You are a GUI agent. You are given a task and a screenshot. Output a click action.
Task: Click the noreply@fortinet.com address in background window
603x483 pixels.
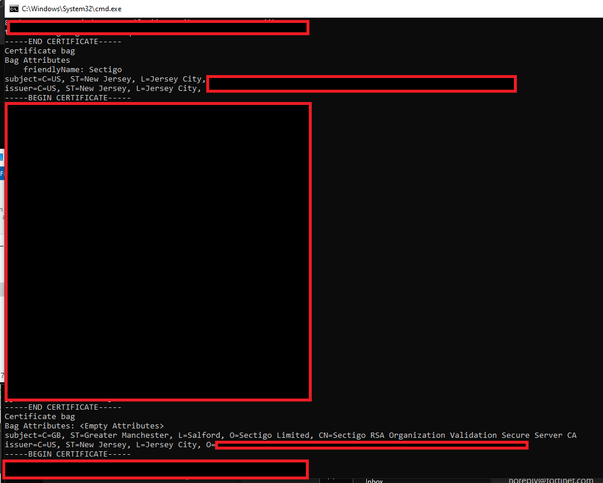(x=551, y=480)
